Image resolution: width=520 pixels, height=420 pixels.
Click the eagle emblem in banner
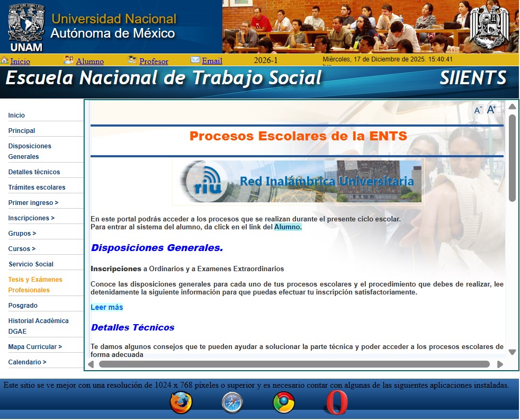(489, 28)
